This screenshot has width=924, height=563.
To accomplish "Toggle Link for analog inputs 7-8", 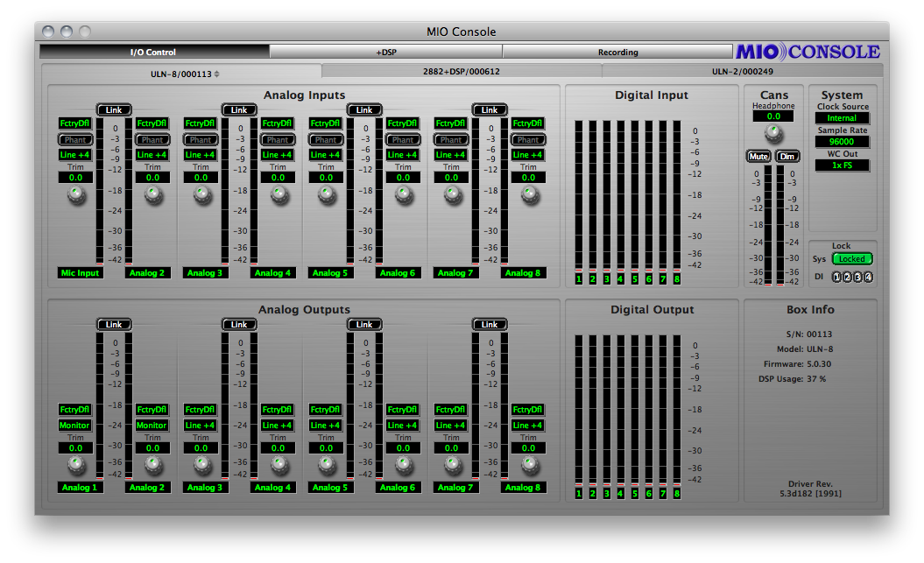I will tap(489, 110).
